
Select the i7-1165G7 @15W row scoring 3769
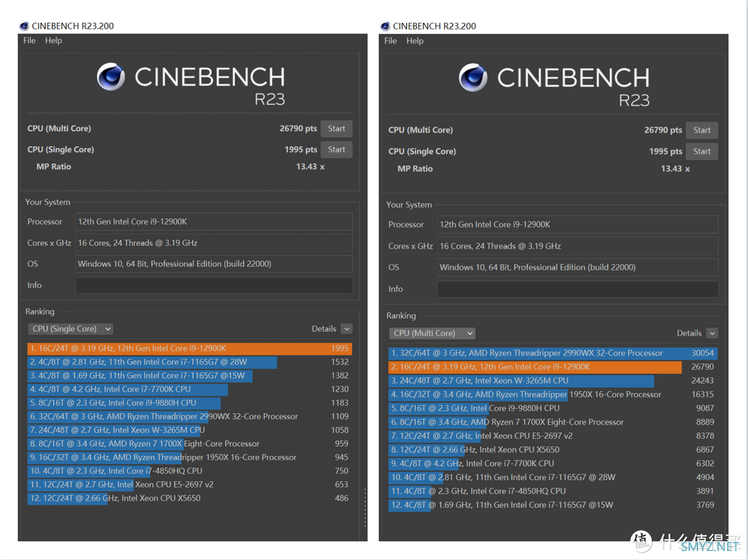tap(553, 505)
